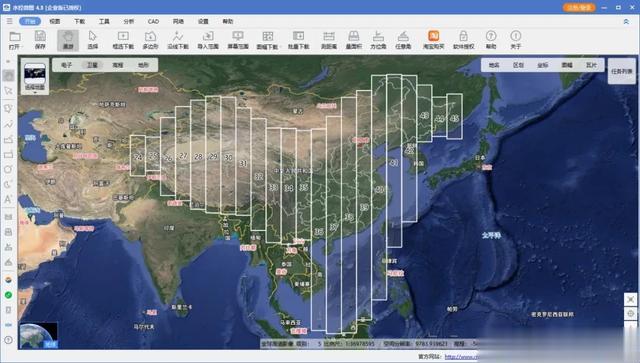Image resolution: width=640 pixels, height=363 pixels.
Task: Toggle the 地形 terrain map layer
Action: pyautogui.click(x=143, y=65)
